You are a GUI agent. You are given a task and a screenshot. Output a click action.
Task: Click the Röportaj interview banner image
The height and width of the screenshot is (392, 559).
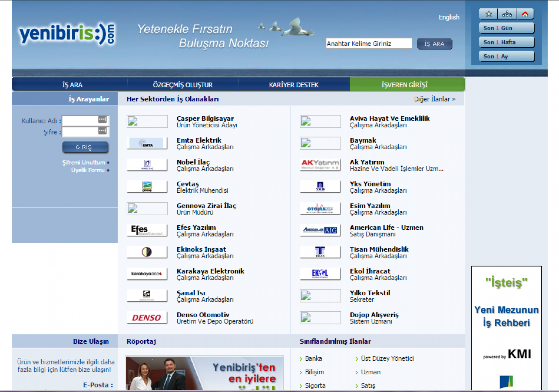click(x=204, y=373)
